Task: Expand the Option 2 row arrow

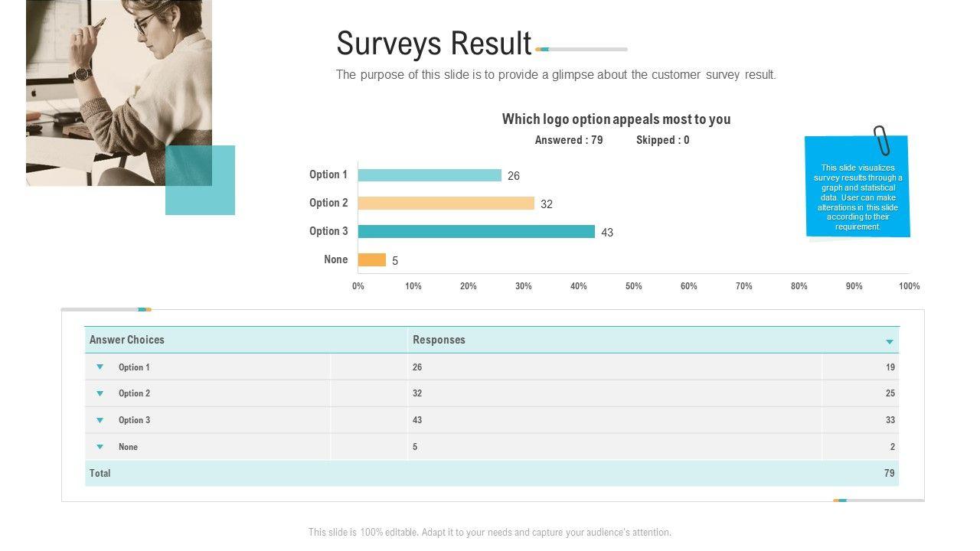Action: [x=100, y=393]
